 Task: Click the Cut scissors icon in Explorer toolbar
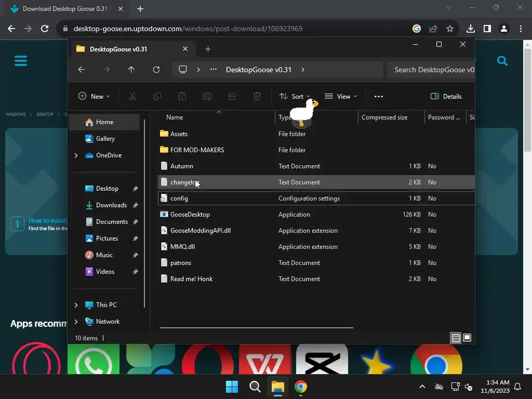[132, 96]
